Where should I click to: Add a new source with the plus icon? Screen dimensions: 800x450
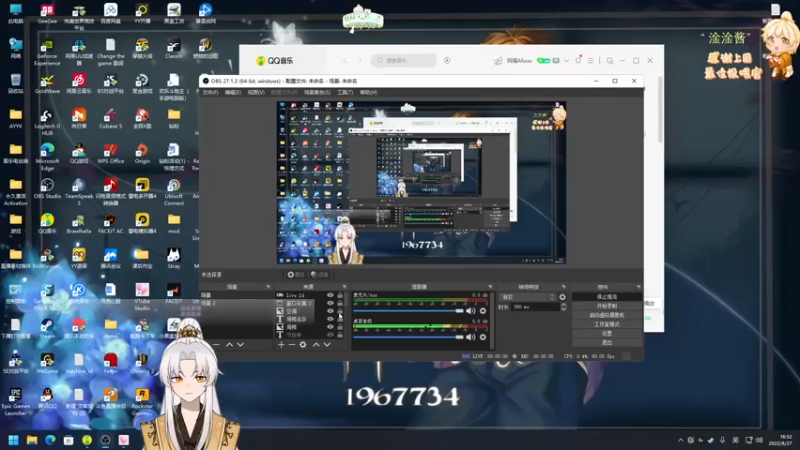tap(281, 345)
